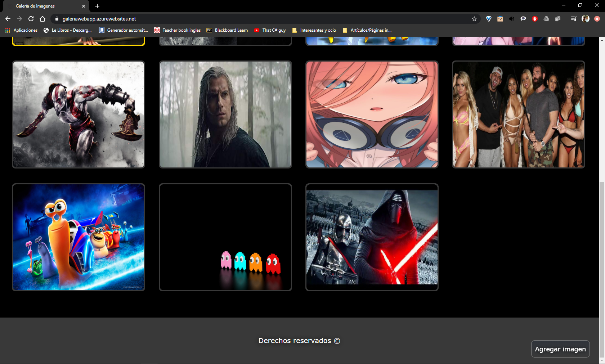The height and width of the screenshot is (364, 605).
Task: Open a new browser tab
Action: [97, 6]
